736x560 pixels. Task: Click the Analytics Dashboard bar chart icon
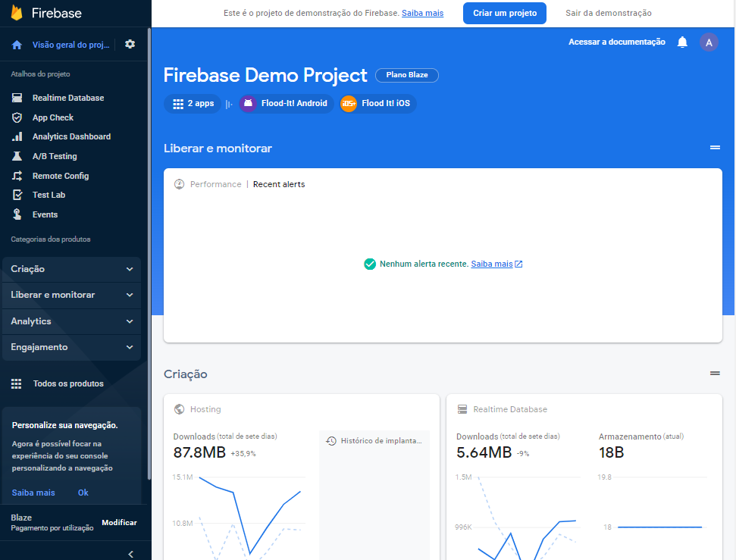(x=17, y=136)
